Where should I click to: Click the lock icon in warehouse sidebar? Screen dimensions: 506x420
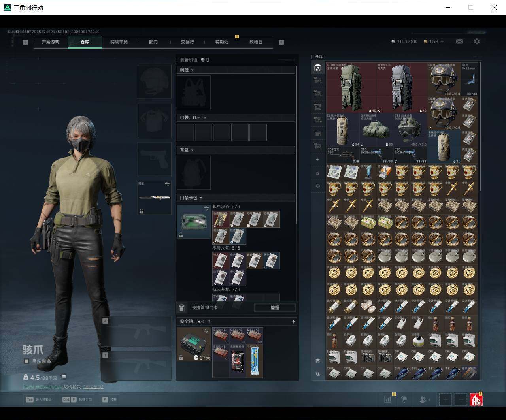click(x=318, y=173)
